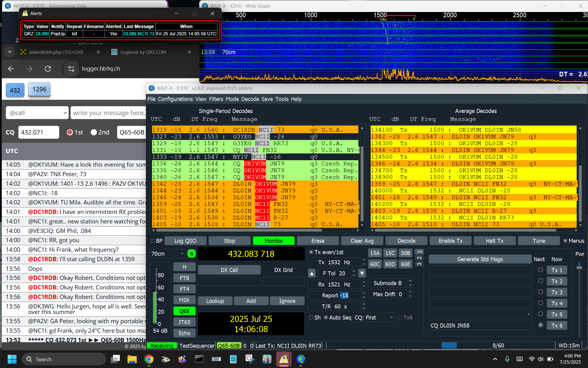Click the CQ frequency field 432.071

coord(39,132)
